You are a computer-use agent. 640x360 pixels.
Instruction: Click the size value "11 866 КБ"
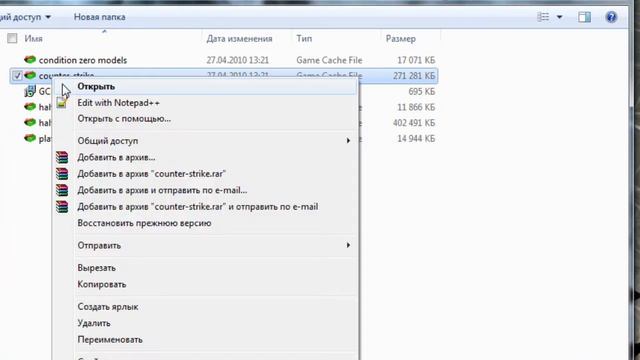click(x=416, y=107)
